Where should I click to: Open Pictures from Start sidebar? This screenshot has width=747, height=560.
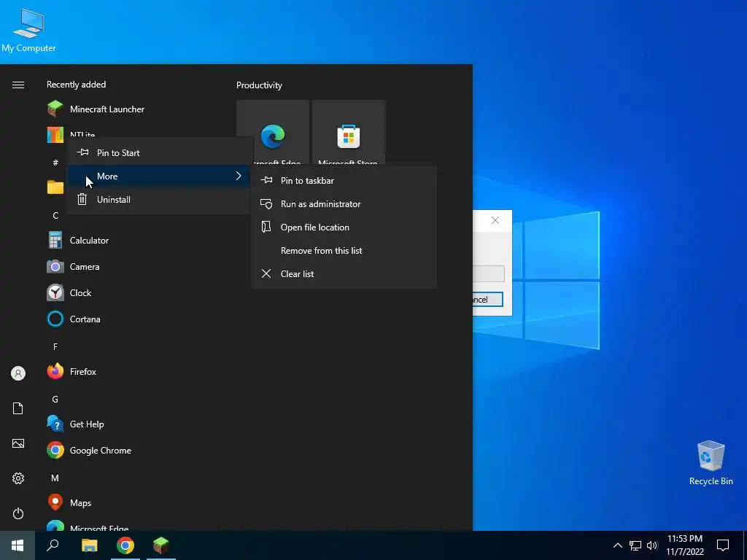point(18,443)
